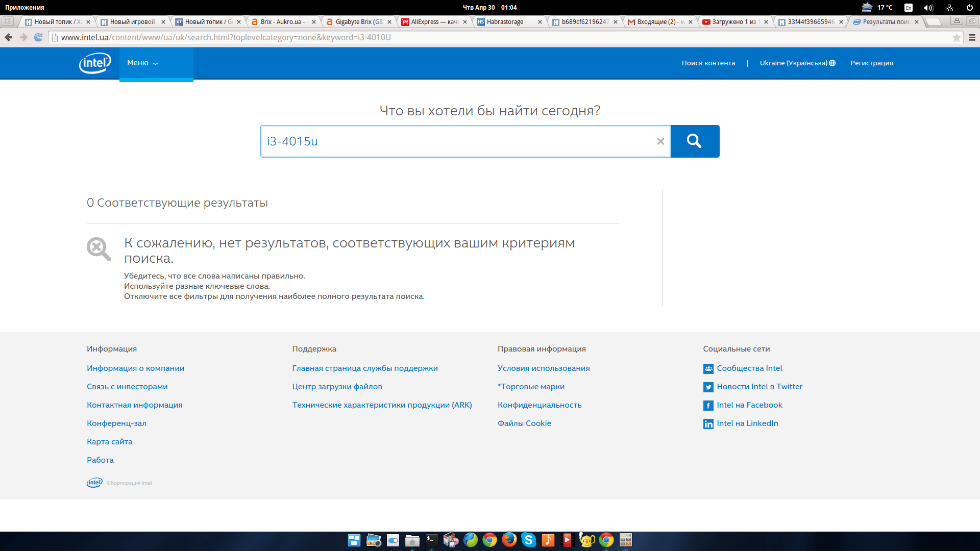Clear the search field with the X

[x=660, y=141]
